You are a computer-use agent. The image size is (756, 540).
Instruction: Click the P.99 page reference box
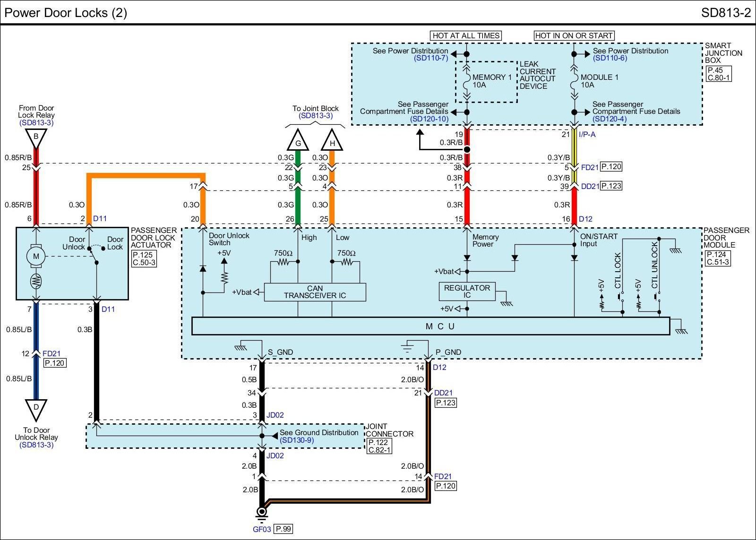pos(283,529)
